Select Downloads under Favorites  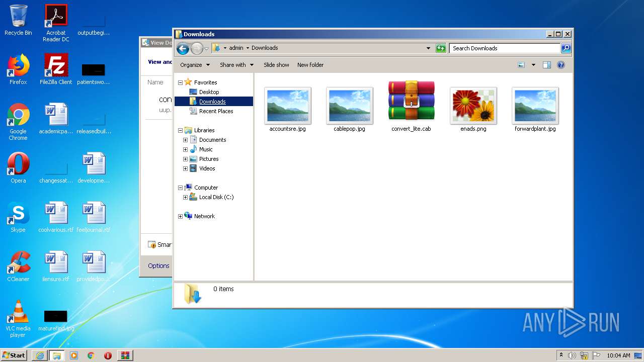(x=212, y=102)
